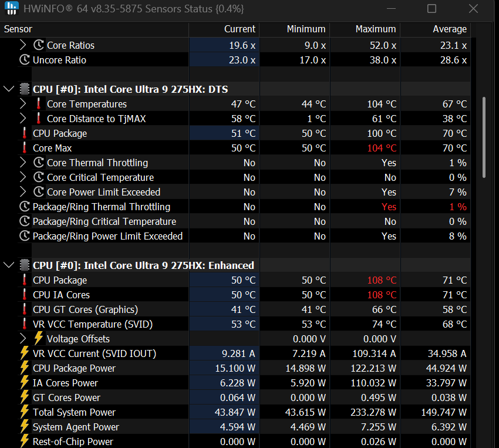Click the chip icon of CPU DTS section
The height and width of the screenshot is (448, 499).
click(25, 89)
